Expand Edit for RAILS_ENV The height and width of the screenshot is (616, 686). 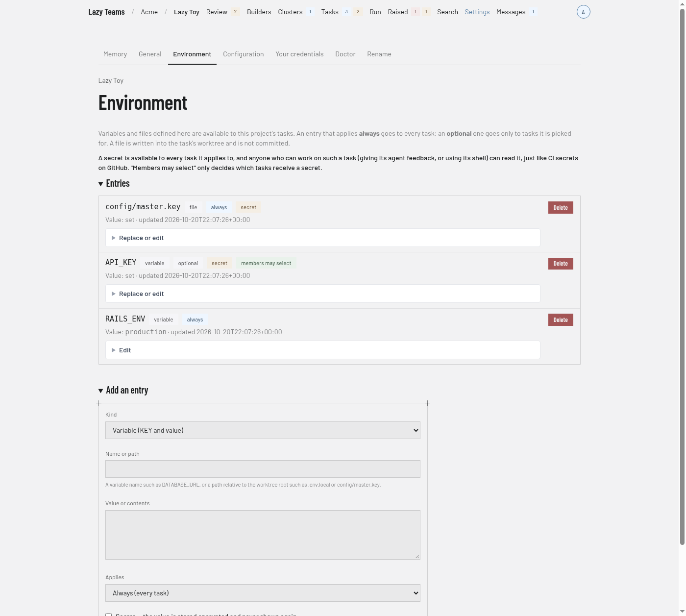[x=322, y=350]
